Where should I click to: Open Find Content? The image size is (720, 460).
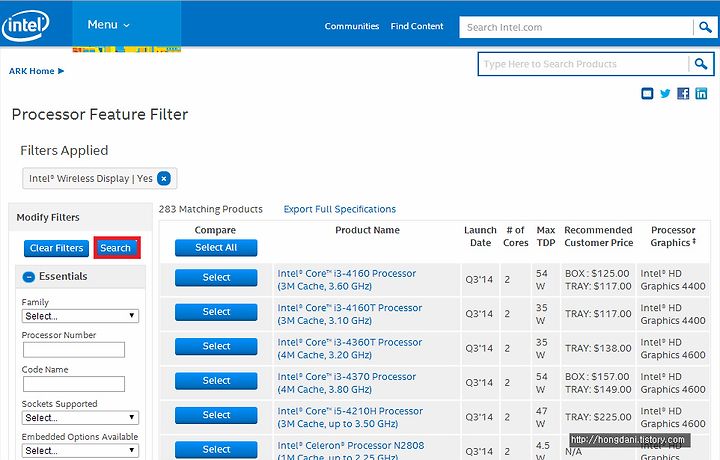click(417, 26)
